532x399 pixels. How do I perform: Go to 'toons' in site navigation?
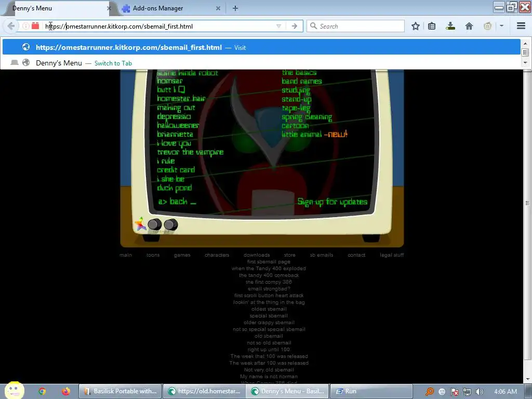[x=153, y=255]
